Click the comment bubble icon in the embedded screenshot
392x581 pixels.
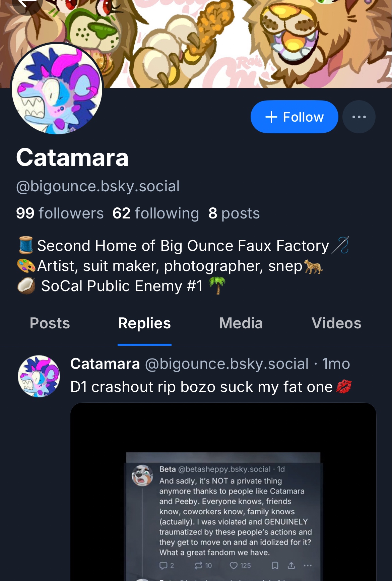point(163,566)
